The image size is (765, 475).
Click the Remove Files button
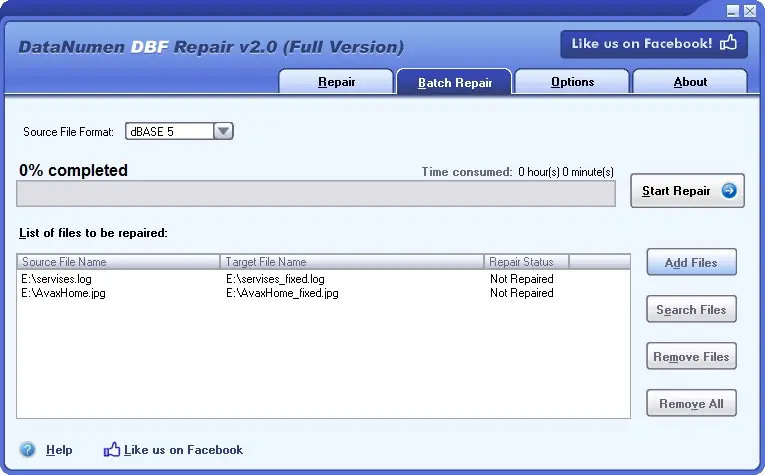coord(691,356)
